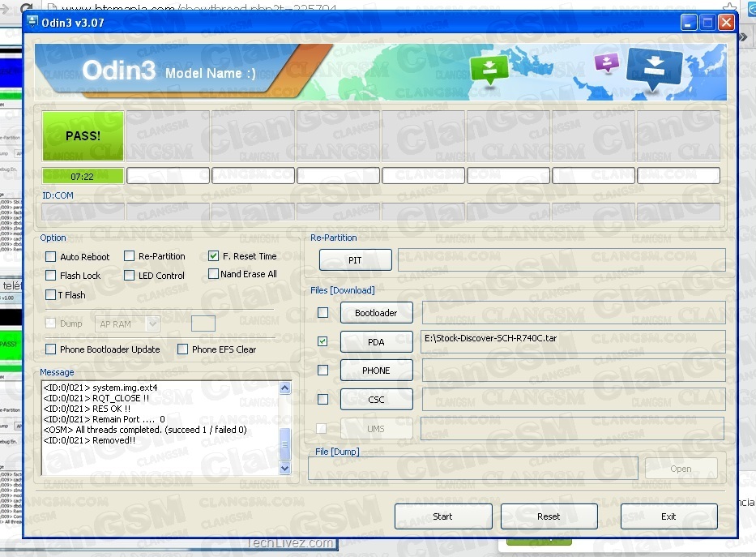Click the green PASS! status box
This screenshot has width=756, height=557.
tap(83, 136)
